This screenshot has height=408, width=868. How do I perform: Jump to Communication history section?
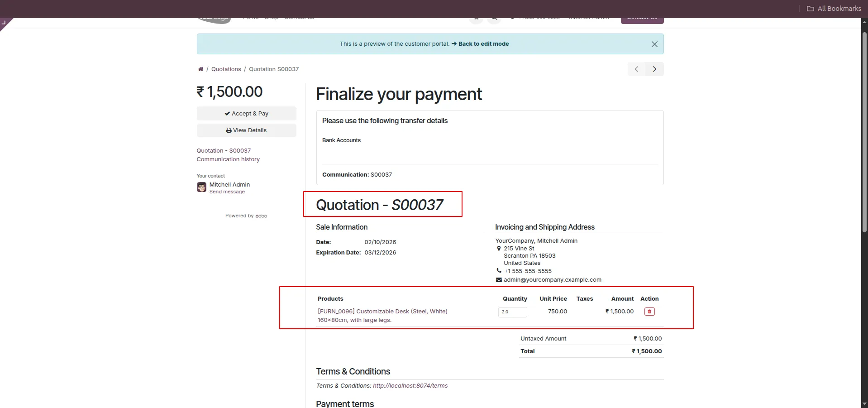pos(228,159)
